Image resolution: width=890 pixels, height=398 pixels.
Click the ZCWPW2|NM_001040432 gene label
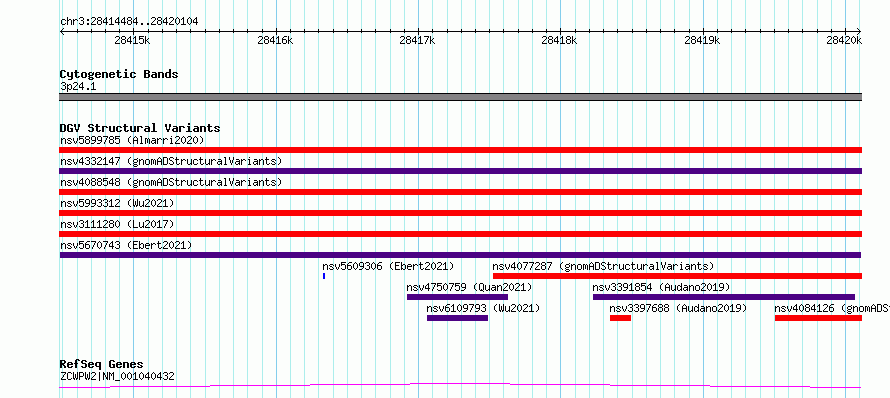[x=117, y=376]
